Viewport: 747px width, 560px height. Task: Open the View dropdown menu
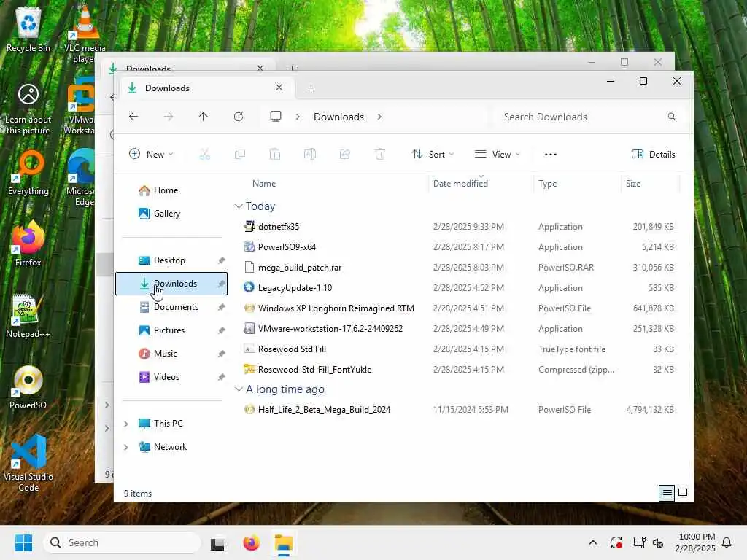point(498,155)
